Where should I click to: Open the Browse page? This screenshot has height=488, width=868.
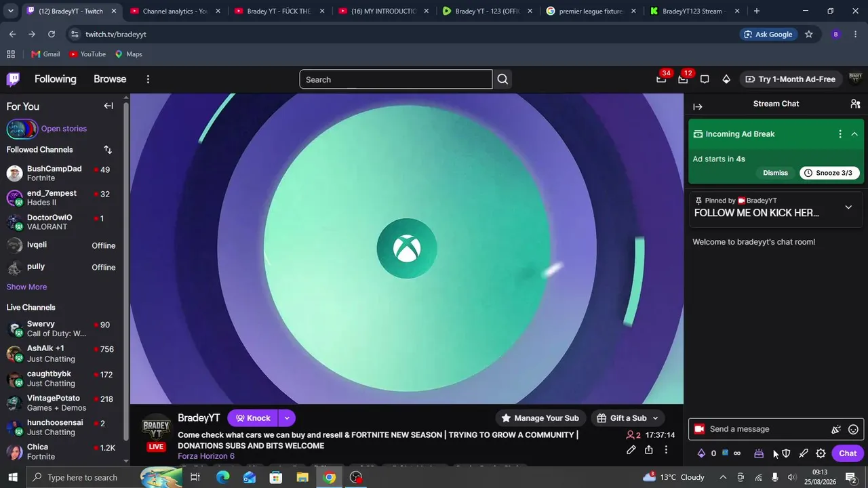click(x=110, y=79)
